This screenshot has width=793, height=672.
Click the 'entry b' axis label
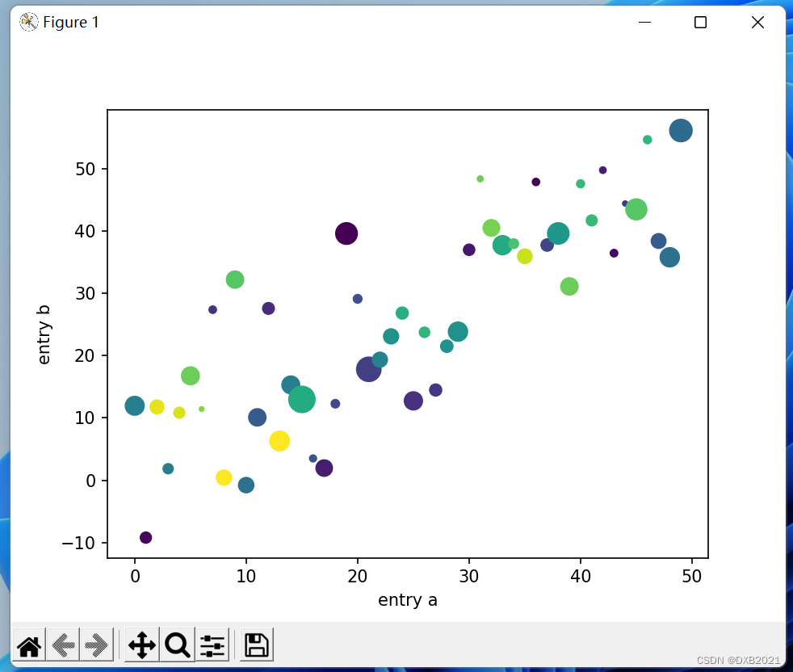(44, 334)
